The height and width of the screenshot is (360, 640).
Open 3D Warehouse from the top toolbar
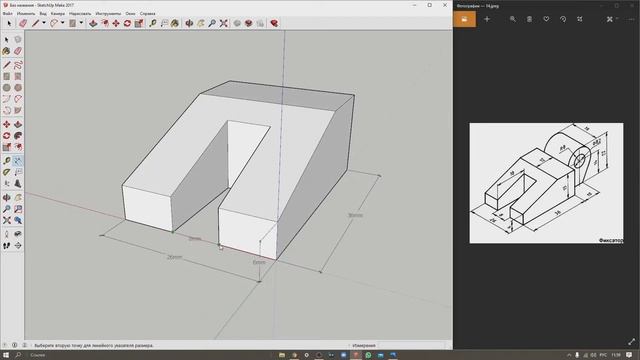(237, 23)
